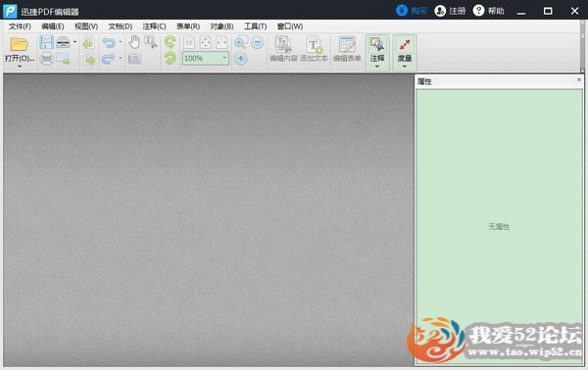Click the 帮助 help button
The height and width of the screenshot is (370, 588).
point(489,11)
